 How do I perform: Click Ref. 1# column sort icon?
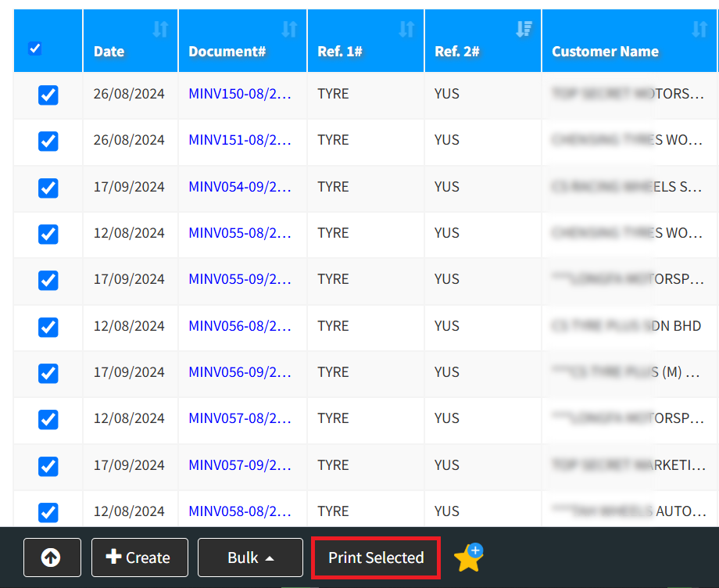click(x=406, y=30)
